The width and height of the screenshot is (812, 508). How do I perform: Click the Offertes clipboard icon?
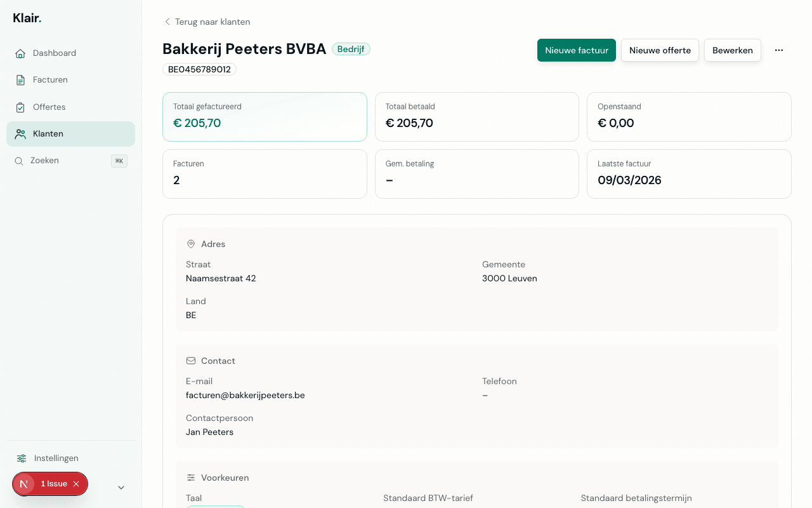coord(20,107)
